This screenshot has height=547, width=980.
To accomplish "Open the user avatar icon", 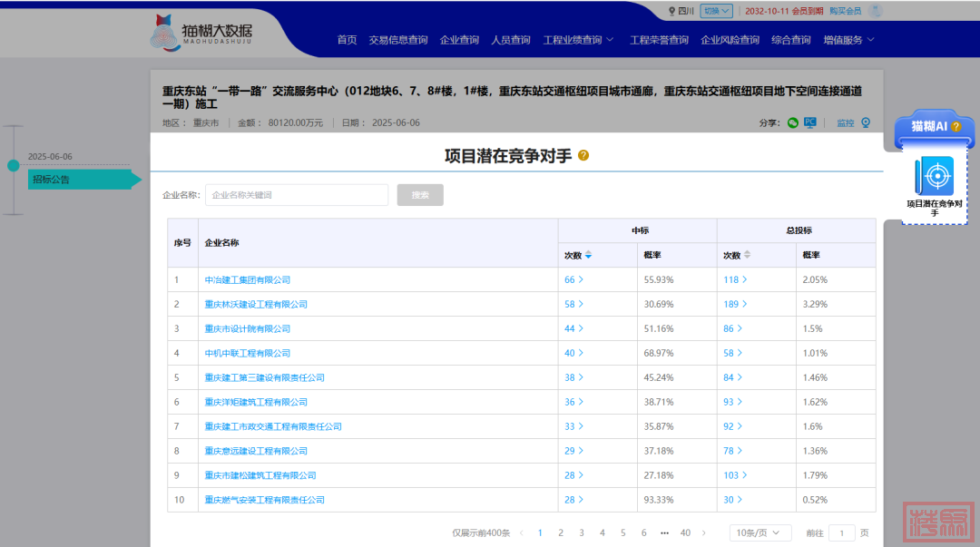I will click(x=876, y=11).
